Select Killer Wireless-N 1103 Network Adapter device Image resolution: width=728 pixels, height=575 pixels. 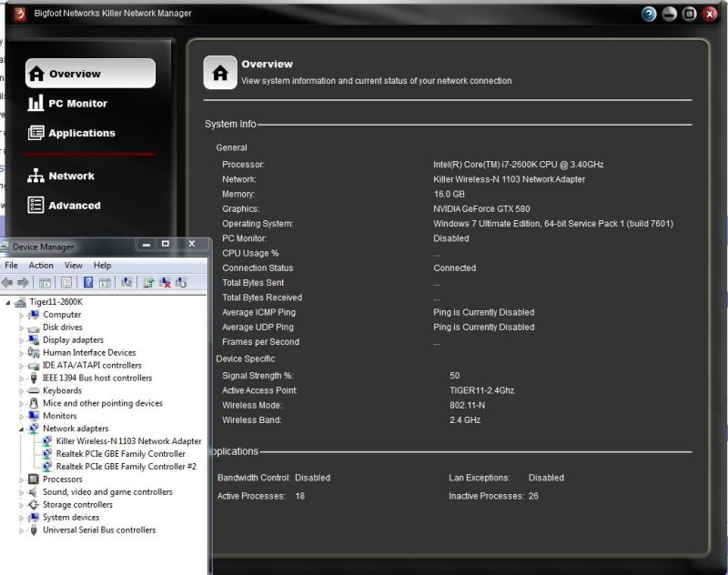tap(128, 441)
